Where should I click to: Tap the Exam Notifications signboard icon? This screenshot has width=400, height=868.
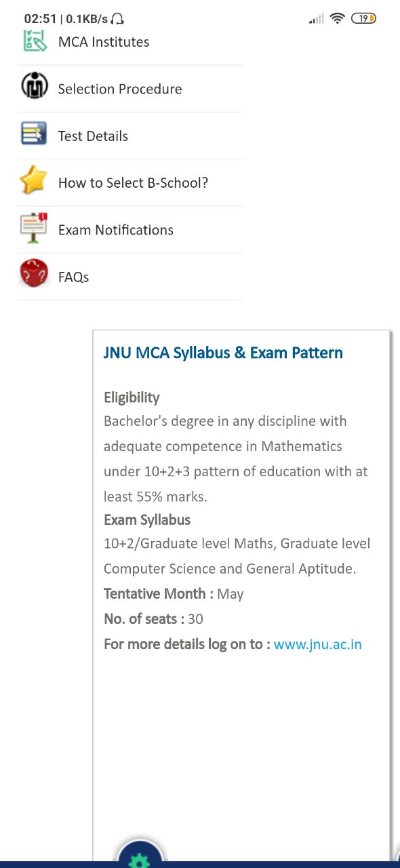[34, 228]
